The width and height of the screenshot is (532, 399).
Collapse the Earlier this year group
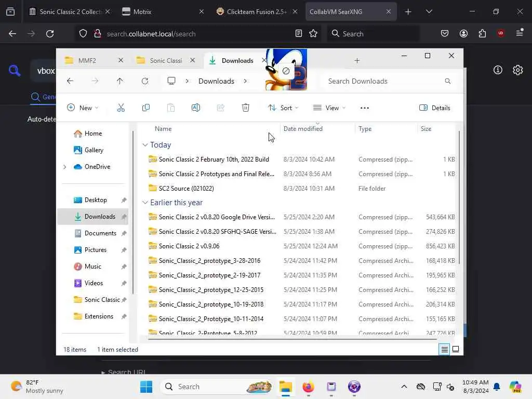coord(145,203)
